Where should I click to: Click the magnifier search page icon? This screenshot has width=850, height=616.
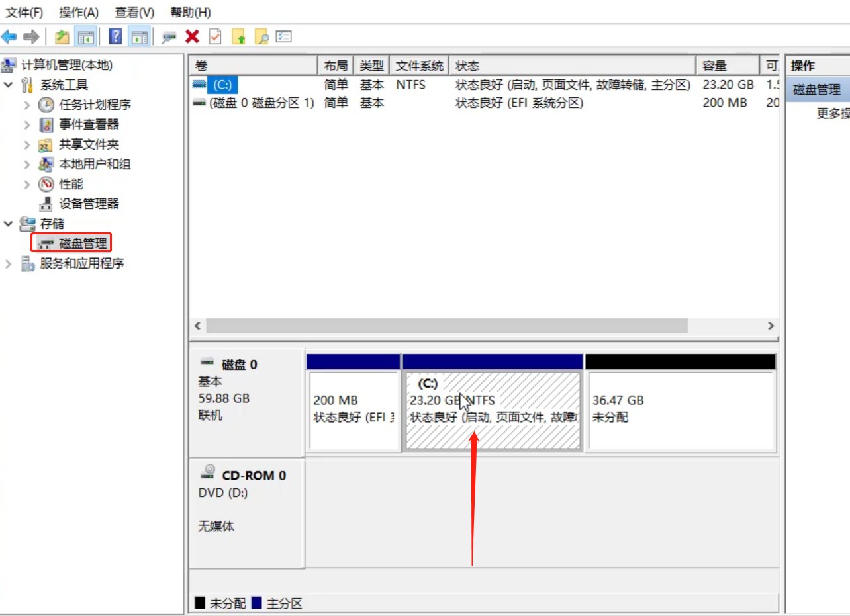point(261,36)
